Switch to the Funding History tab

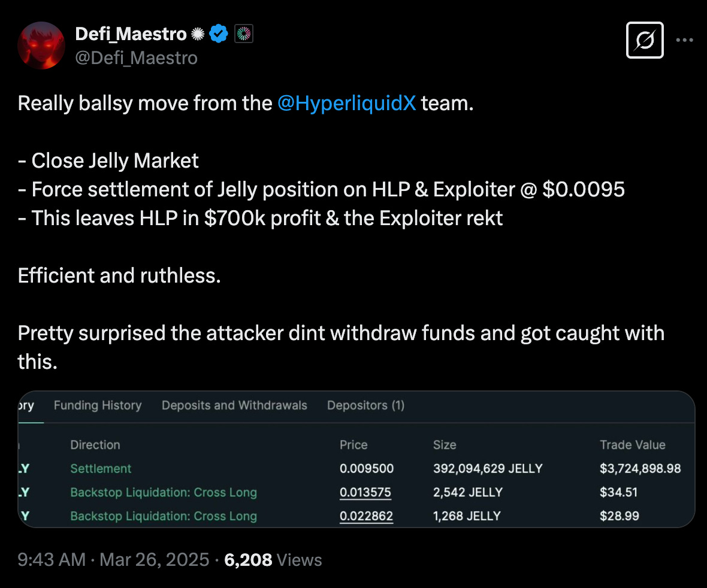[x=98, y=405]
